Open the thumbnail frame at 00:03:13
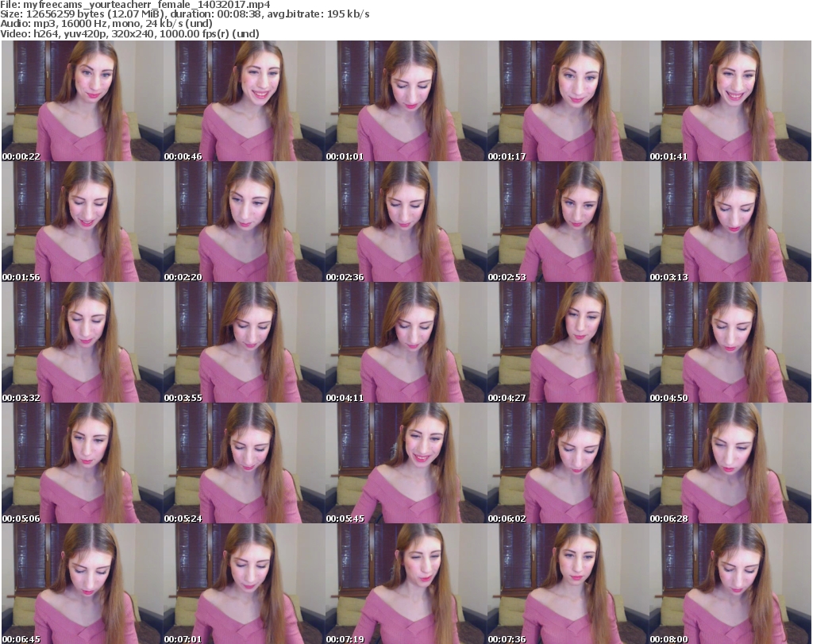 730,222
